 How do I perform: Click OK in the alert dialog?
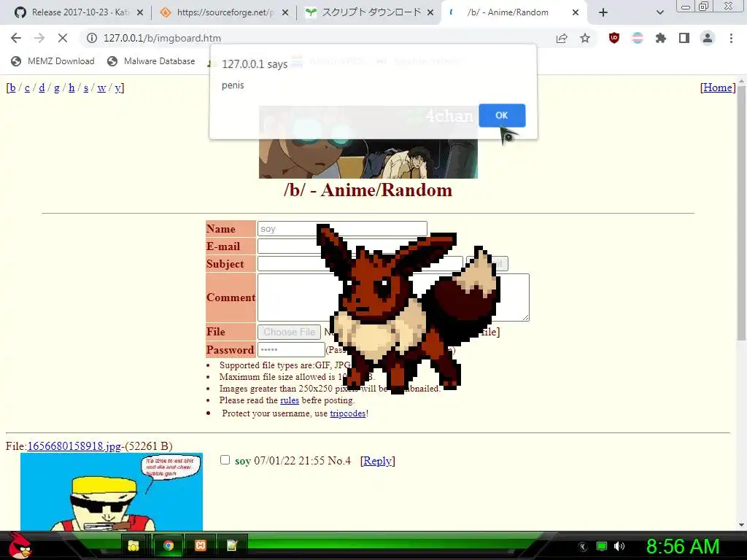point(502,115)
